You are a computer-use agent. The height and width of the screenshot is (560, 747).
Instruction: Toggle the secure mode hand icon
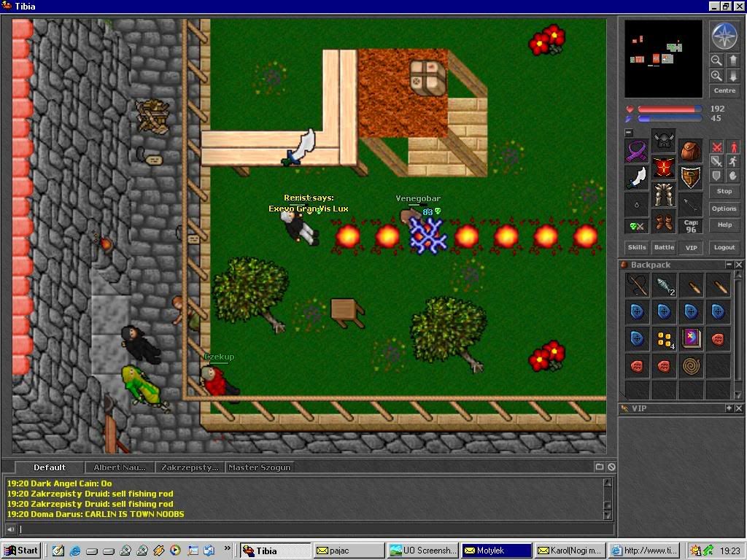[x=732, y=176]
